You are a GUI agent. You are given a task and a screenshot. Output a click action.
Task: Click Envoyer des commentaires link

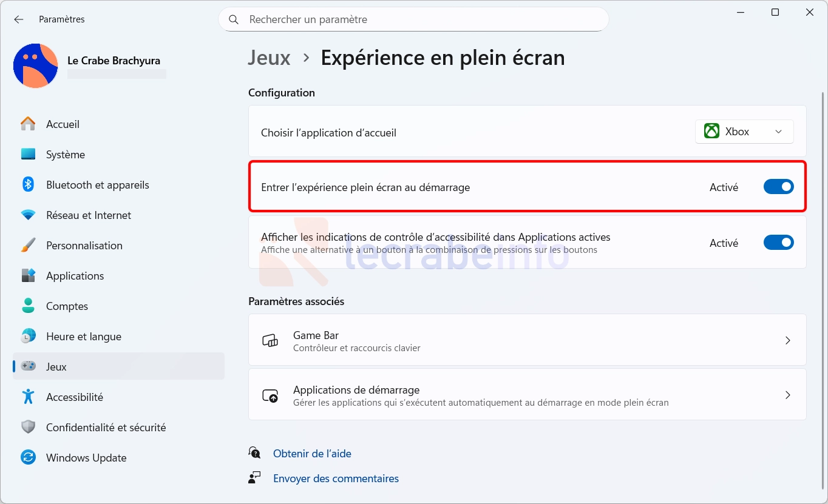336,479
